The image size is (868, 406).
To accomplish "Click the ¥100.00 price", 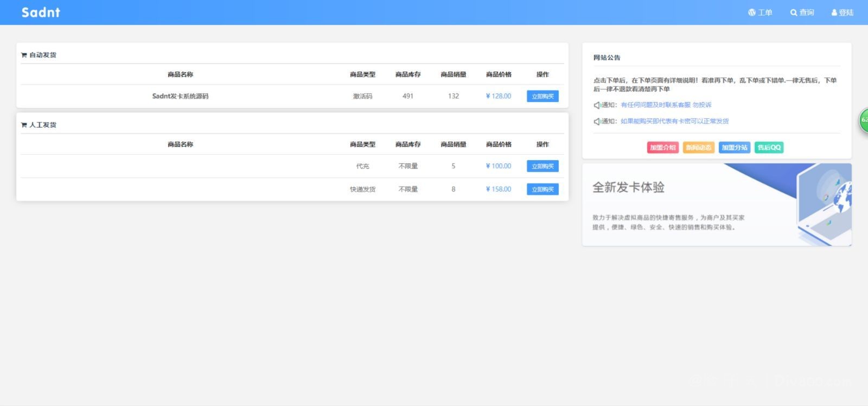I will click(x=498, y=166).
